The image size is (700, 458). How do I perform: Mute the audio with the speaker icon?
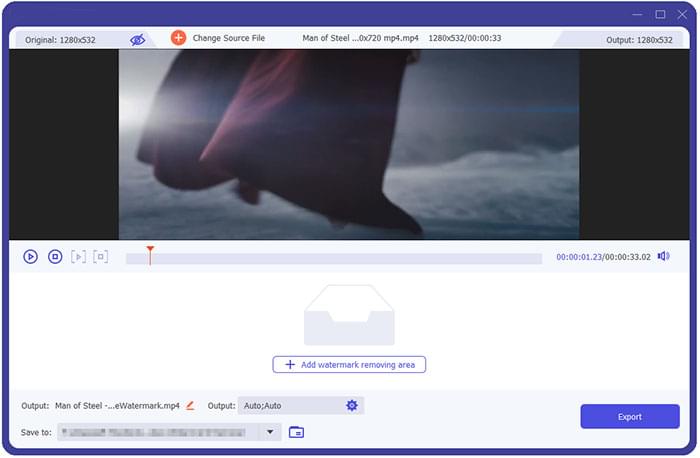(664, 257)
